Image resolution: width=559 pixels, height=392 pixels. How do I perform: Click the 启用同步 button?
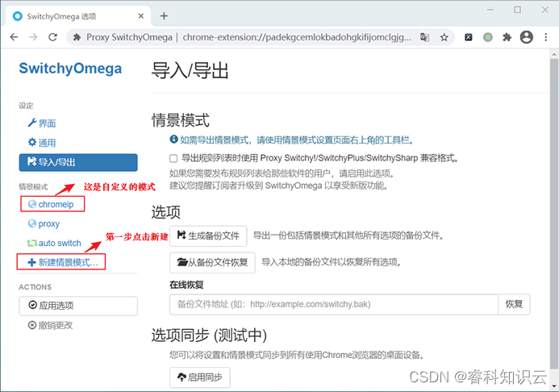[x=200, y=377]
